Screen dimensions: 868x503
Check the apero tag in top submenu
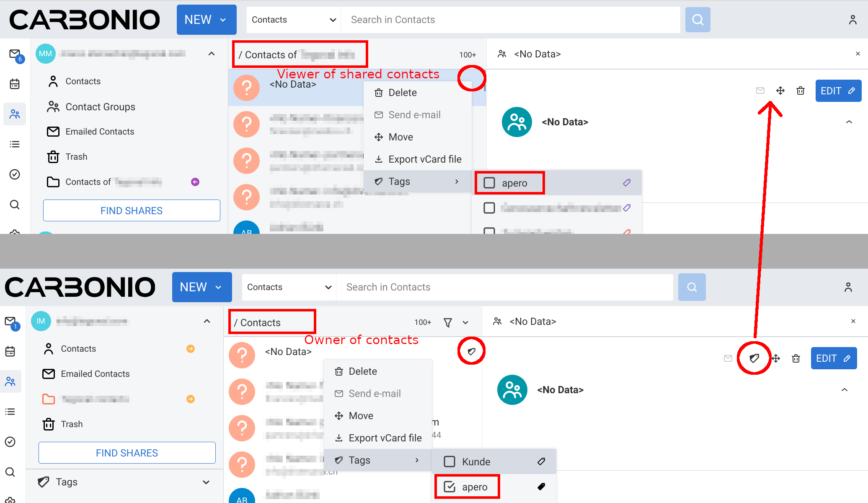point(489,183)
